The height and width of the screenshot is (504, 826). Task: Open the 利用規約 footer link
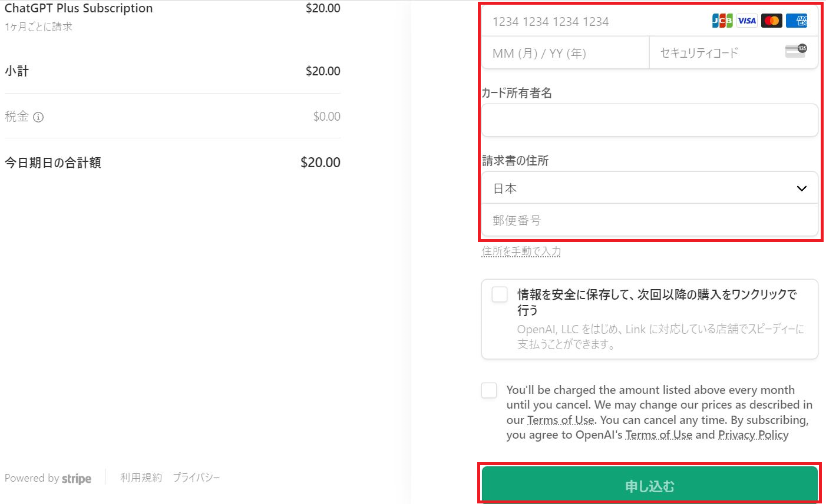[x=141, y=478]
